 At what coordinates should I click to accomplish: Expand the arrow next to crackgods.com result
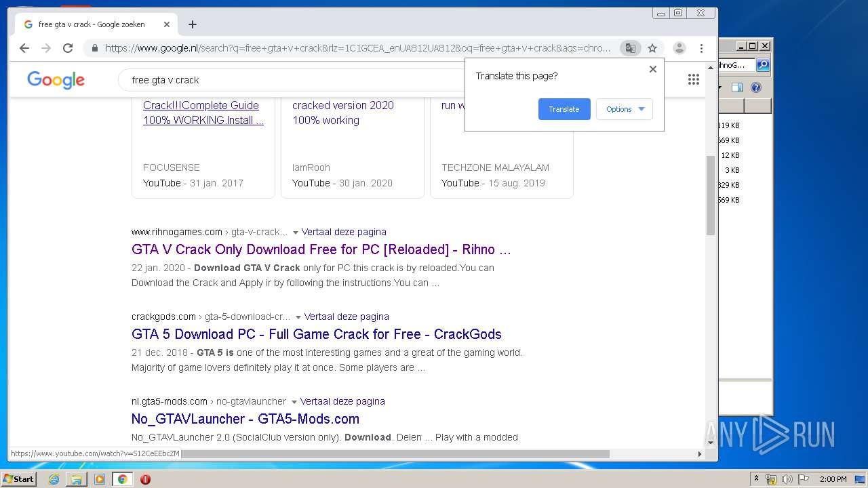pyautogui.click(x=298, y=317)
